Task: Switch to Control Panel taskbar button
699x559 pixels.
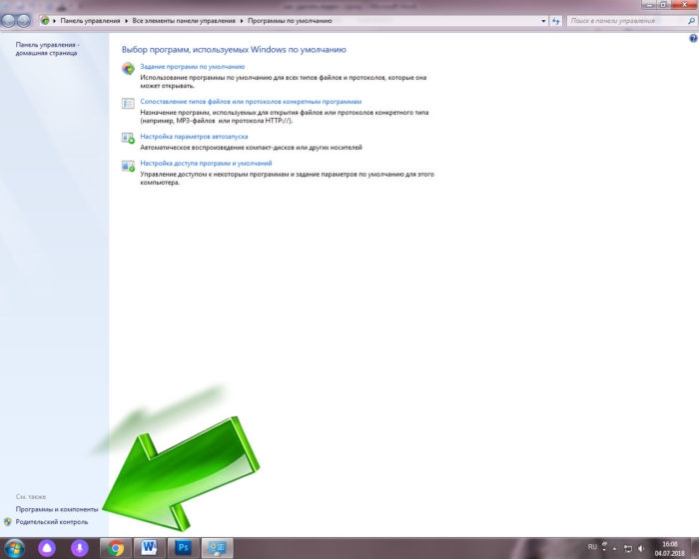Action: (x=217, y=548)
